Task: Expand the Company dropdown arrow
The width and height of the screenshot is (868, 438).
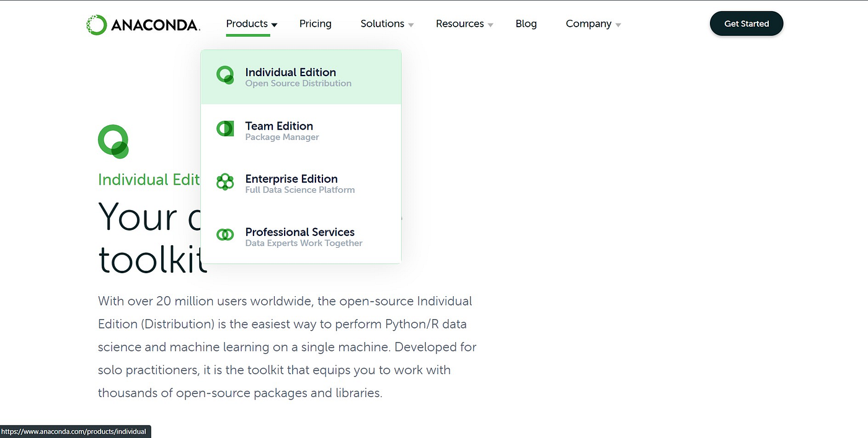Action: point(618,25)
